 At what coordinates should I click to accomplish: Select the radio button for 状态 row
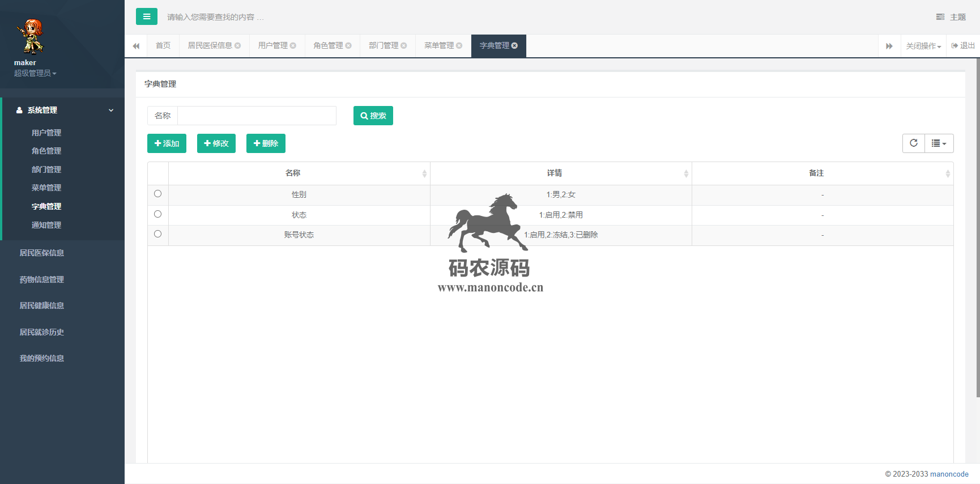[x=157, y=214]
